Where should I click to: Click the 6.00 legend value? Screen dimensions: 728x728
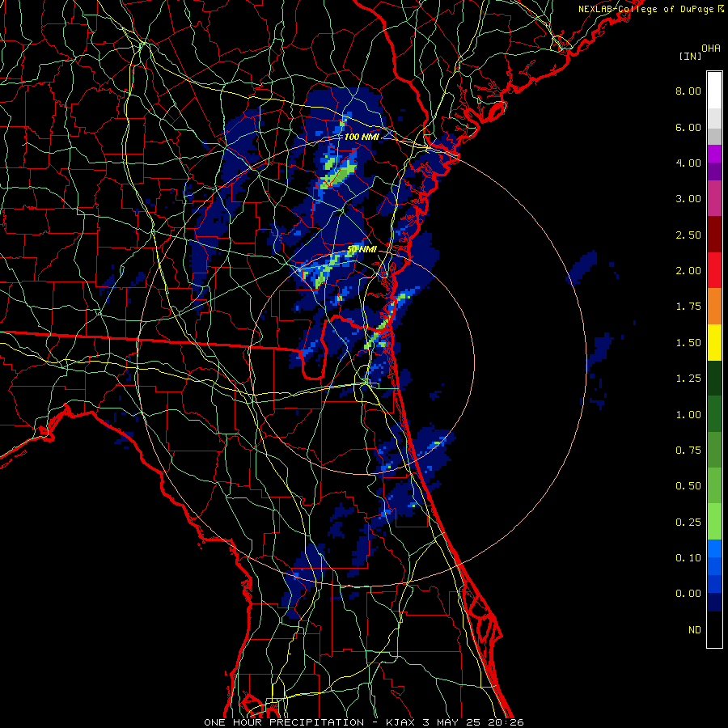688,127
